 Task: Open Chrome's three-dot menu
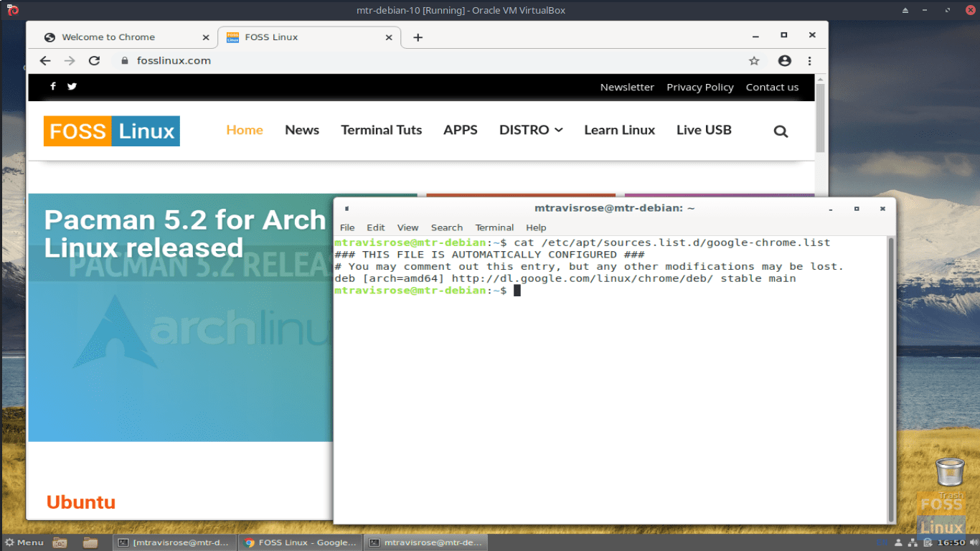(x=810, y=61)
